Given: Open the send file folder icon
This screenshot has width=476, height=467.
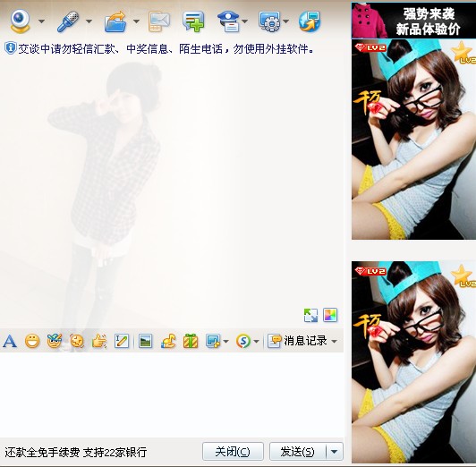Looking at the screenshot, I should coord(115,21).
